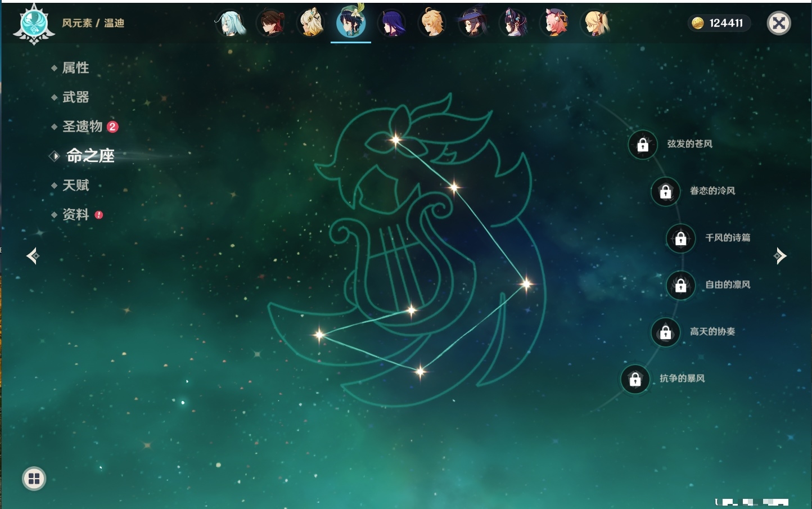Click the 眷恋的泠风 constellation label

pos(712,191)
